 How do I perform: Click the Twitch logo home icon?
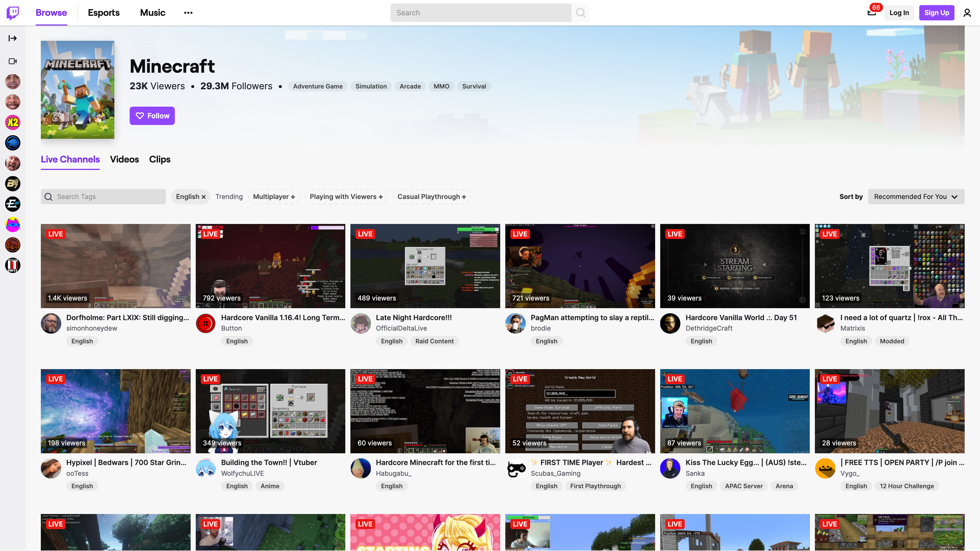point(13,12)
